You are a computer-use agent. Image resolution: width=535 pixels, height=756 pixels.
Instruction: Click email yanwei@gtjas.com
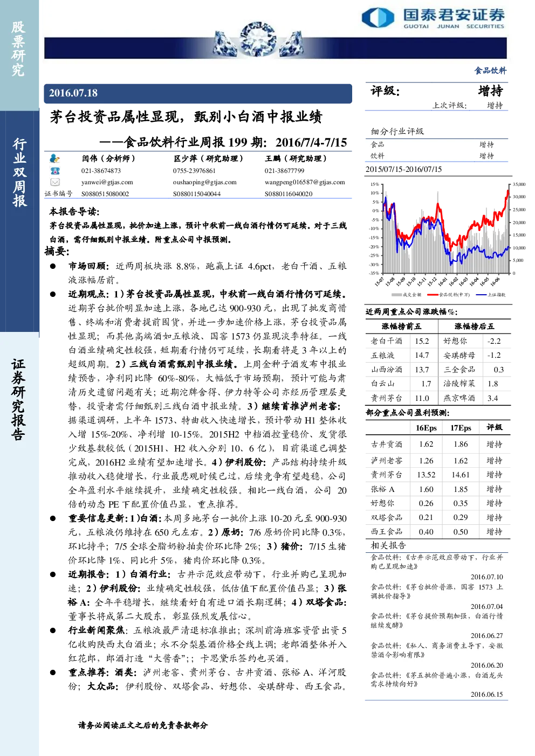click(x=107, y=182)
